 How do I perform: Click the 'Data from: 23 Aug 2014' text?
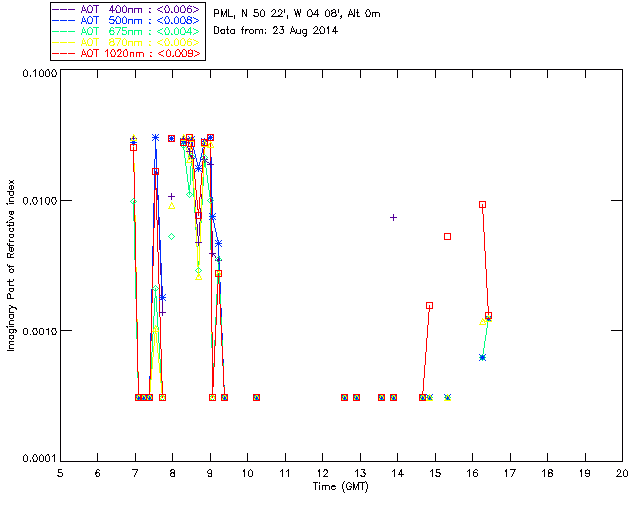[276, 31]
